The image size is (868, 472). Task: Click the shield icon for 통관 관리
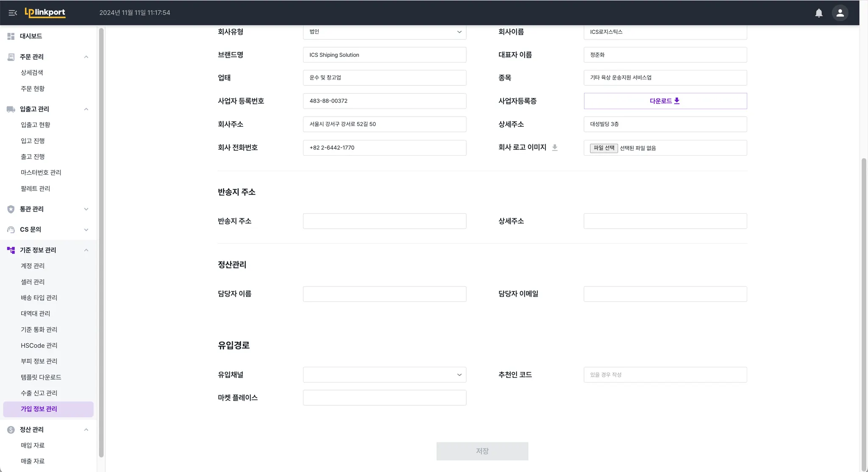11,209
